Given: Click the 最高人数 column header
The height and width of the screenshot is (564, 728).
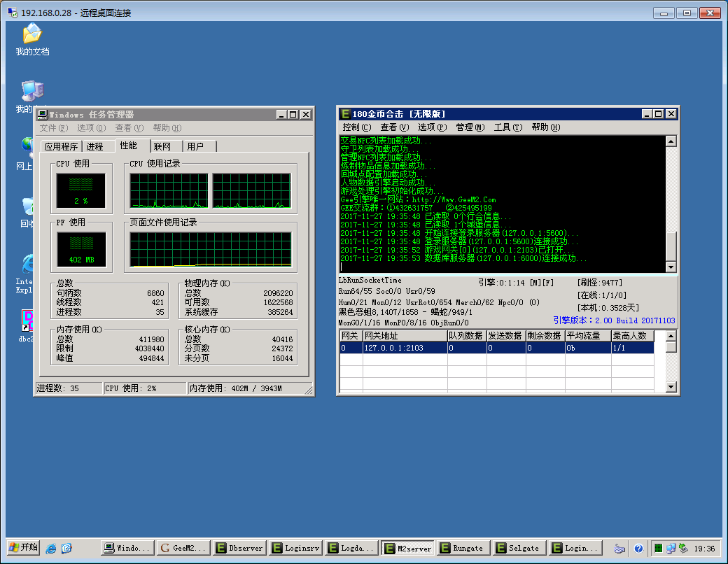Looking at the screenshot, I should coord(632,336).
